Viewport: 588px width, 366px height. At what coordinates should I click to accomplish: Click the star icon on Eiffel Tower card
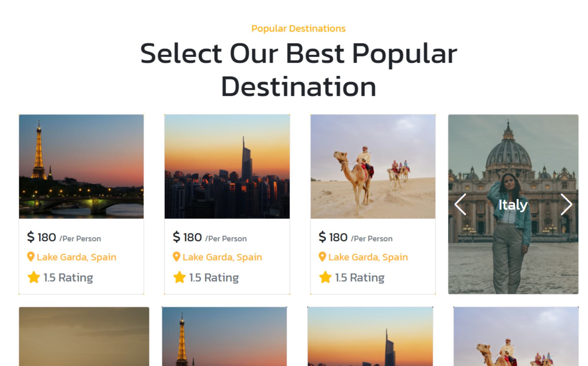coord(34,277)
